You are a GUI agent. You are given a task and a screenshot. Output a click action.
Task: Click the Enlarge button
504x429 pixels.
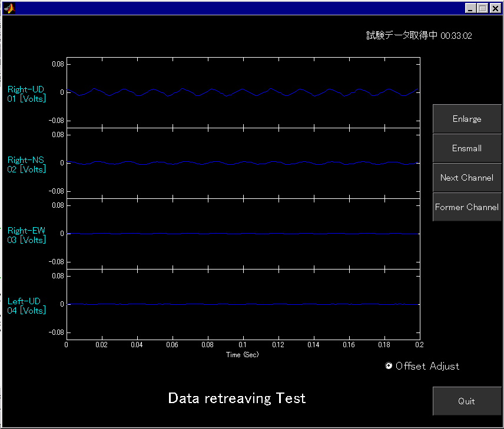coord(467,118)
